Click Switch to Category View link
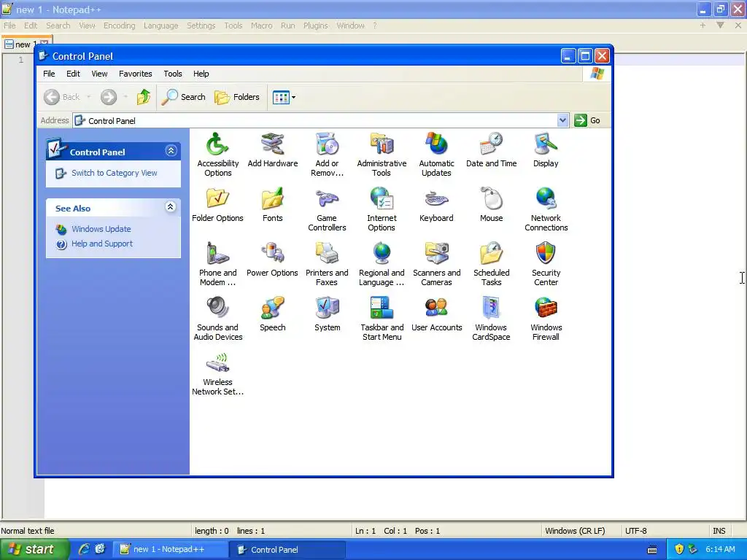747x560 pixels. point(114,173)
